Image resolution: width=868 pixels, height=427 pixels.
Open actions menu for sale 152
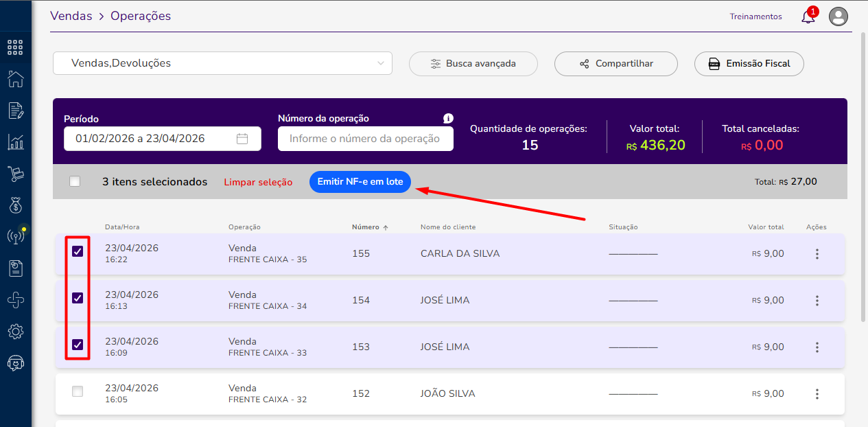point(817,394)
